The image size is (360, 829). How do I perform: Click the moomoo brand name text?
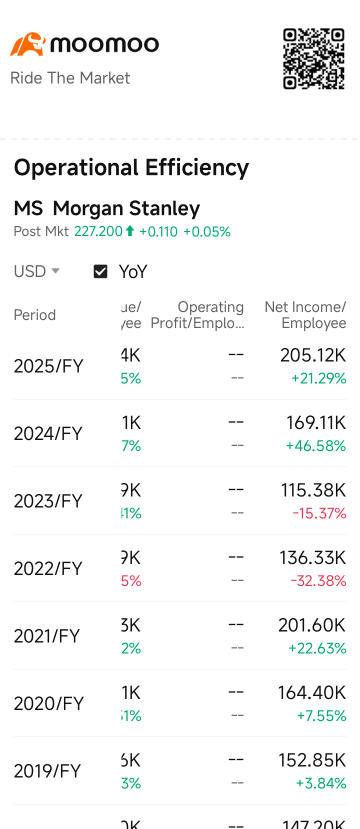tap(105, 44)
